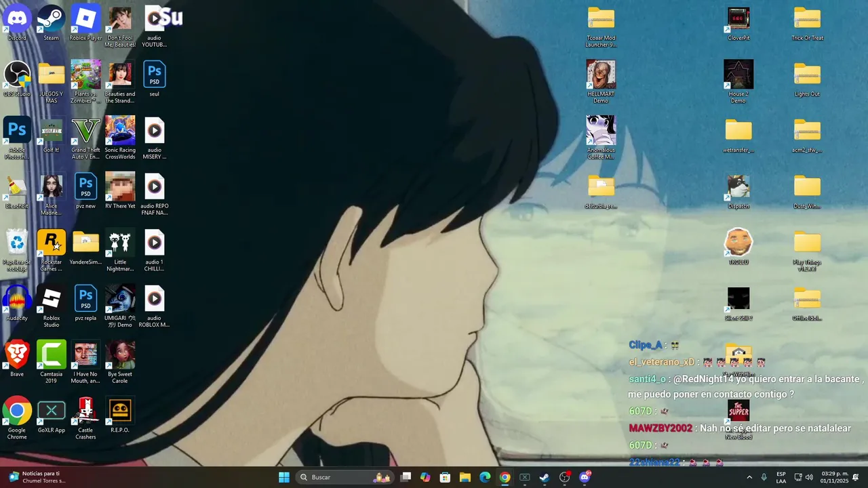
Task: Show hidden system tray icons
Action: [749, 477]
